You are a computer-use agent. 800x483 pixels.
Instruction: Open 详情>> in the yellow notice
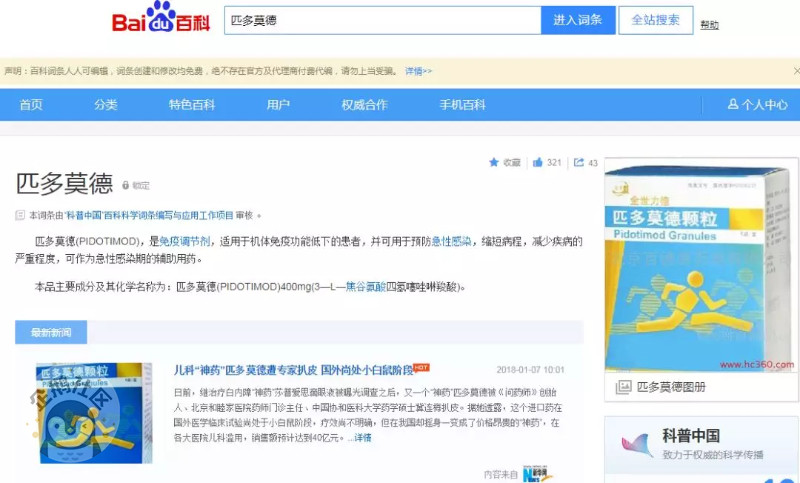418,71
